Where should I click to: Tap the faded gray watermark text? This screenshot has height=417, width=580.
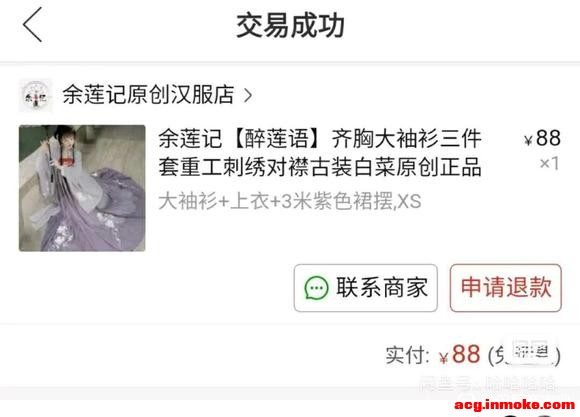pos(488,384)
